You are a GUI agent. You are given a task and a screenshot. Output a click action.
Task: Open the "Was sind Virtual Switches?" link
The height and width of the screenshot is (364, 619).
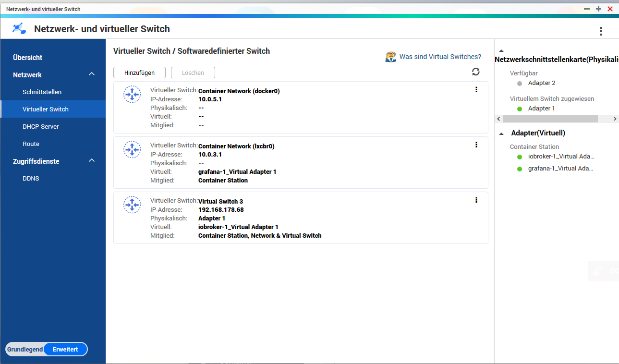pos(440,57)
